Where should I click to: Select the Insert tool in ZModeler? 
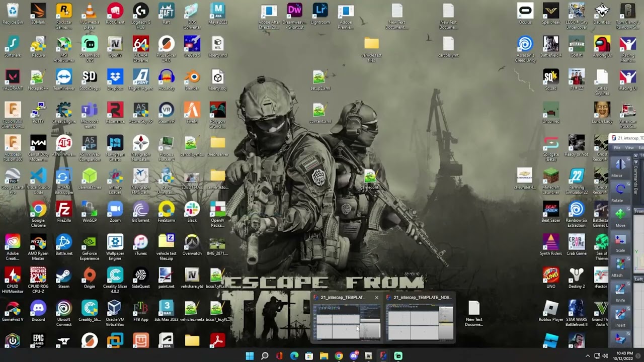coord(620,317)
